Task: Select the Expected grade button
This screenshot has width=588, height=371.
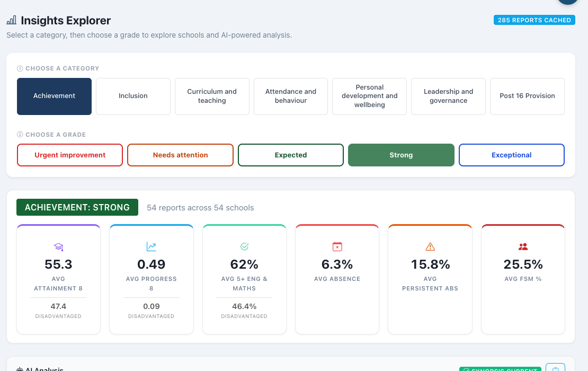Action: tap(291, 155)
